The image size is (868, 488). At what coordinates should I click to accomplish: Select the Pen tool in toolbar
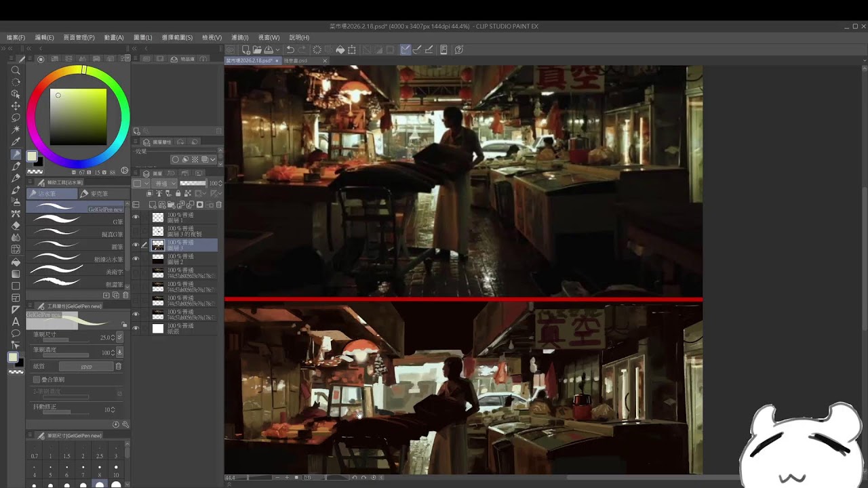click(x=16, y=155)
